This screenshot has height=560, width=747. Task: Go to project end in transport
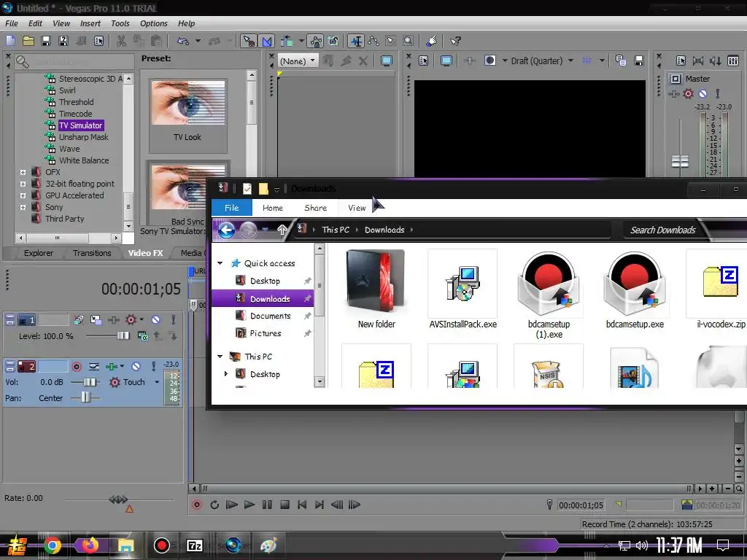(320, 505)
